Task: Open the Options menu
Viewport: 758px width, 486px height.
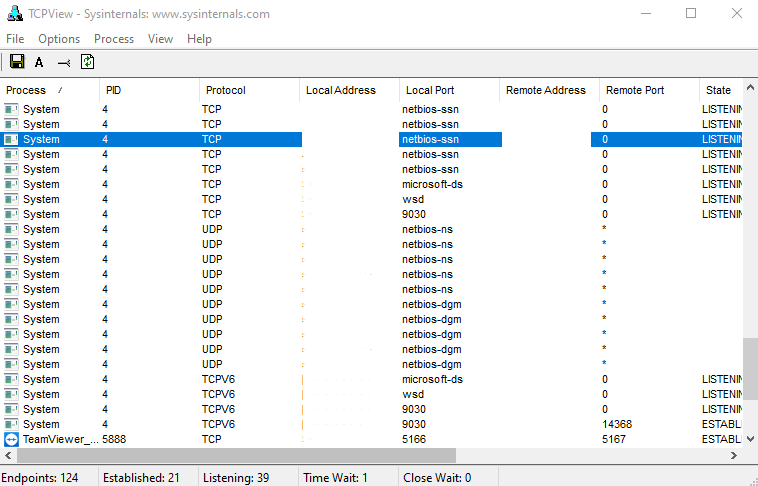Action: tap(59, 39)
